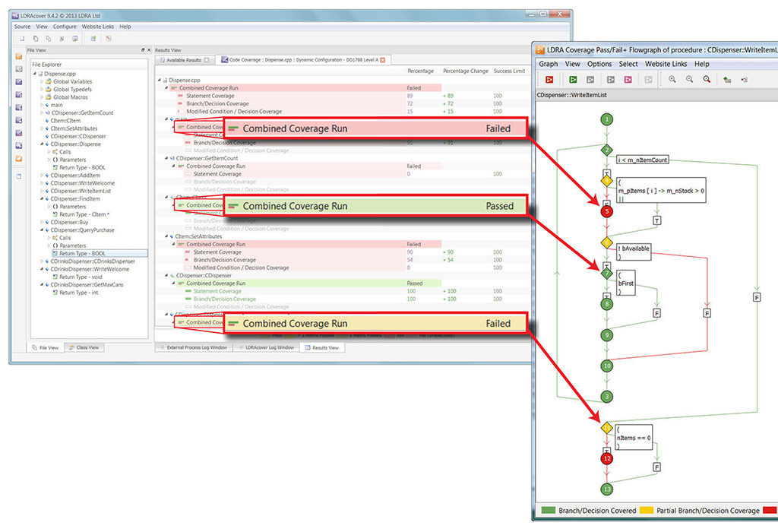This screenshot has height=532, width=778.
Task: Click the green Branch/Decision Covered legend swatch
Action: click(x=549, y=510)
